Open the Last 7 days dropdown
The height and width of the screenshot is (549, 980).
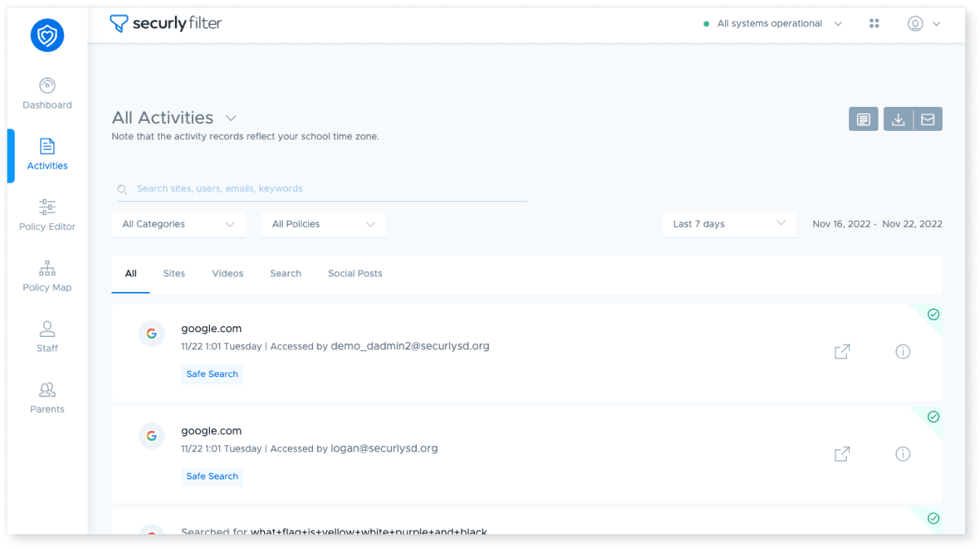(730, 225)
